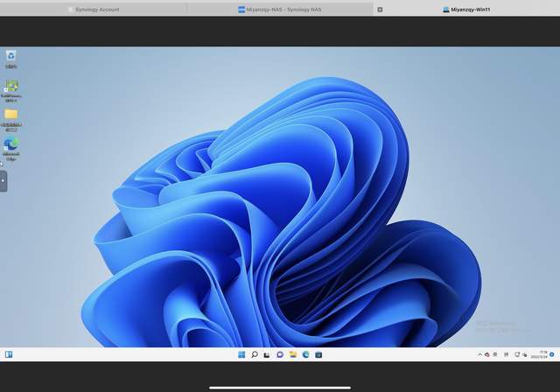Open the Chat icon in taskbar

pos(280,354)
